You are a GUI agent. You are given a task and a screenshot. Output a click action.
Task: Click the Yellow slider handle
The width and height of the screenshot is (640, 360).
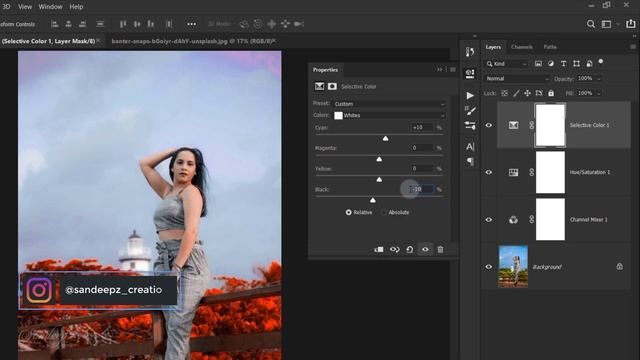pos(379,180)
